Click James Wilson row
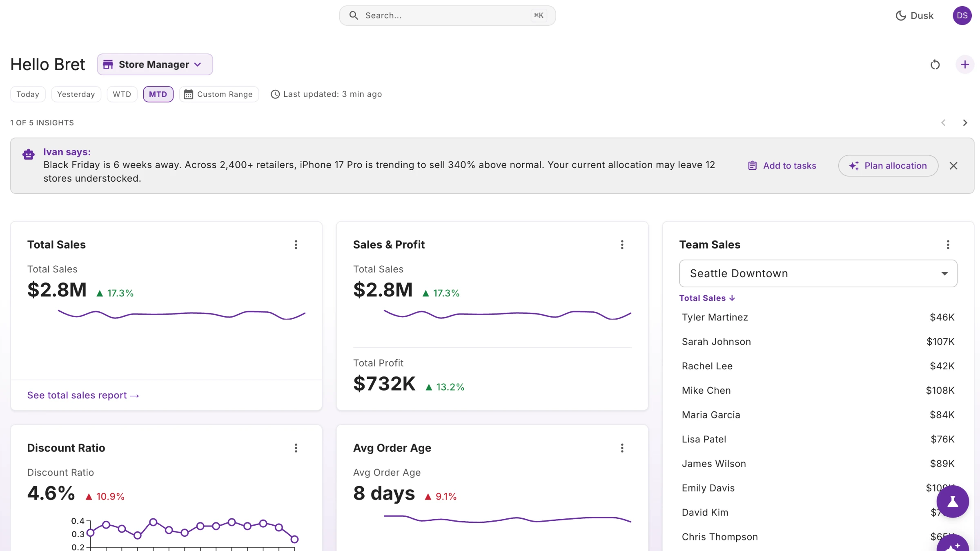Viewport: 980px width, 551px height. click(818, 464)
